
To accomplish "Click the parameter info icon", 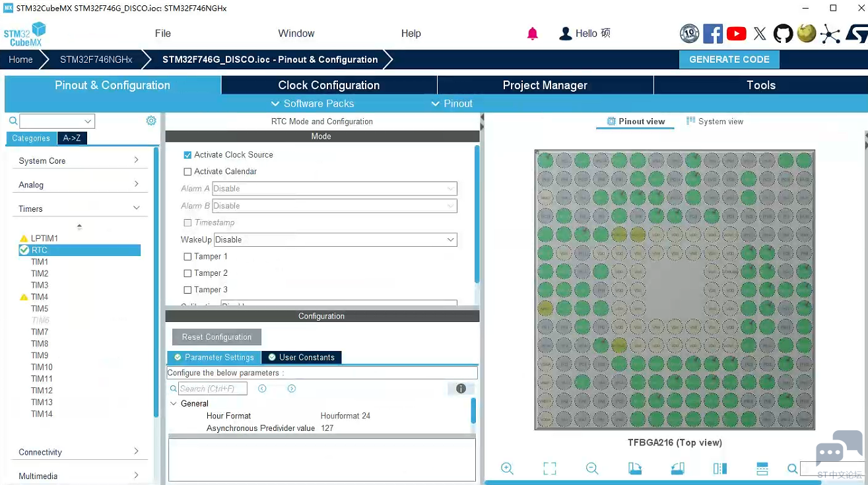I will (461, 389).
